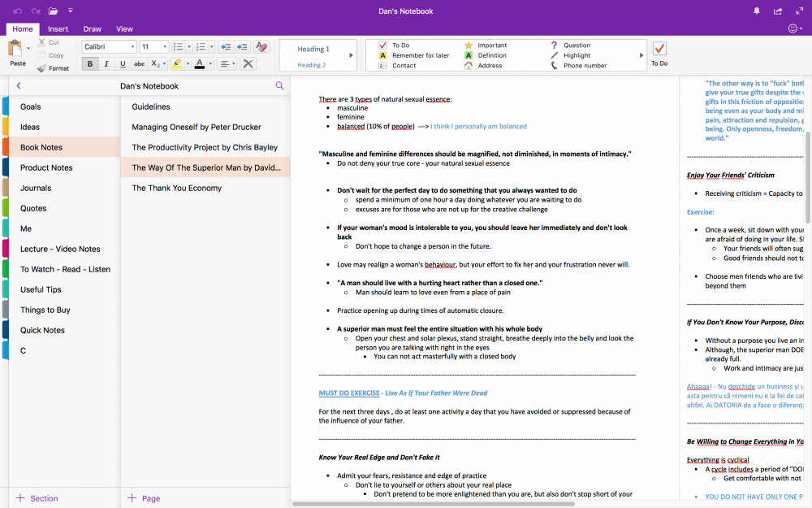Click the To Do checkbox tag button
The height and width of the screenshot is (508, 812).
tap(659, 50)
